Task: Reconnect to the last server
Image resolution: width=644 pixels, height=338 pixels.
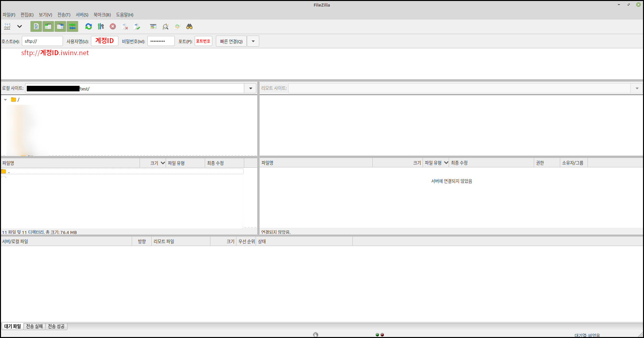Action: click(x=137, y=26)
